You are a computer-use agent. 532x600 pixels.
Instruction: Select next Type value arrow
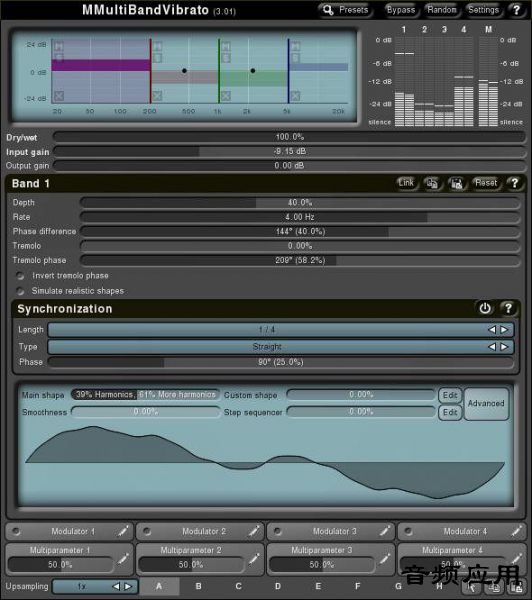[504, 347]
